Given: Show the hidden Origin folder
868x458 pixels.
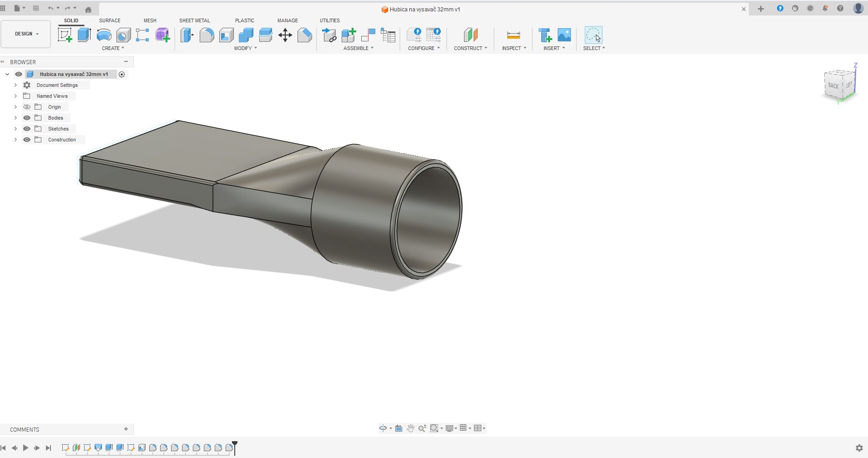Looking at the screenshot, I should point(27,107).
